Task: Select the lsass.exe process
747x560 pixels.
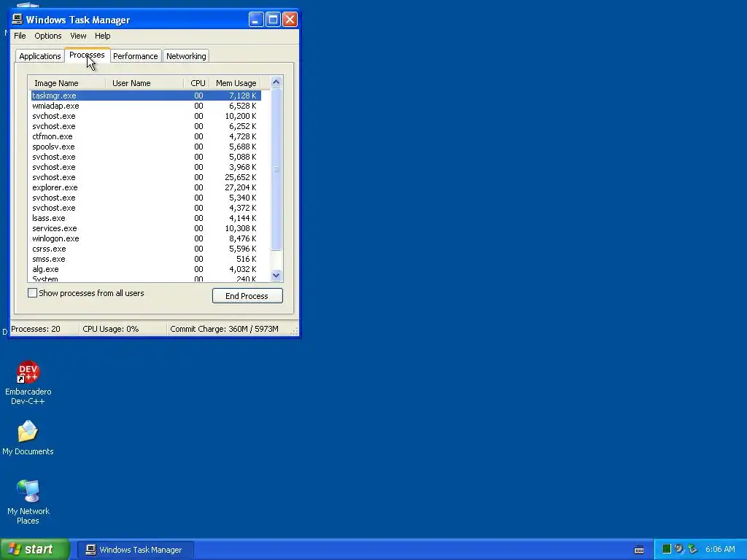Action: [x=146, y=218]
